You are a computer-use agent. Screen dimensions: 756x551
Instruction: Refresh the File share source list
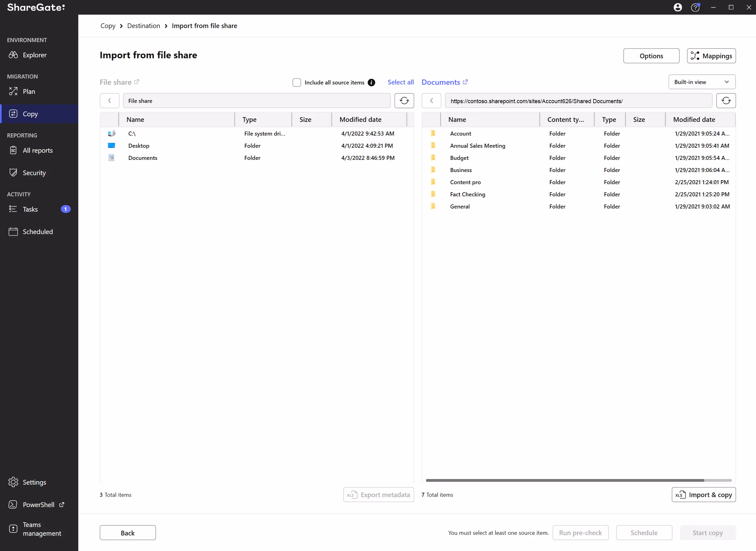tap(404, 101)
